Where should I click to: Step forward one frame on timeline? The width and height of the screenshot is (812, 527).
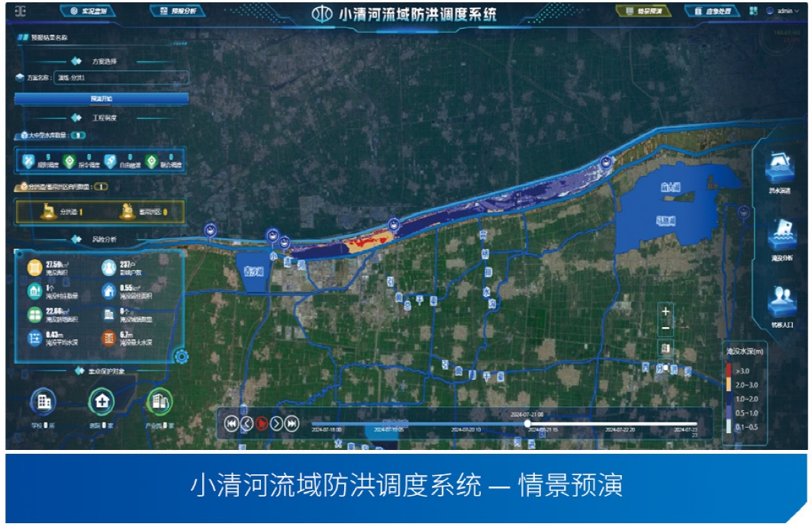click(277, 423)
